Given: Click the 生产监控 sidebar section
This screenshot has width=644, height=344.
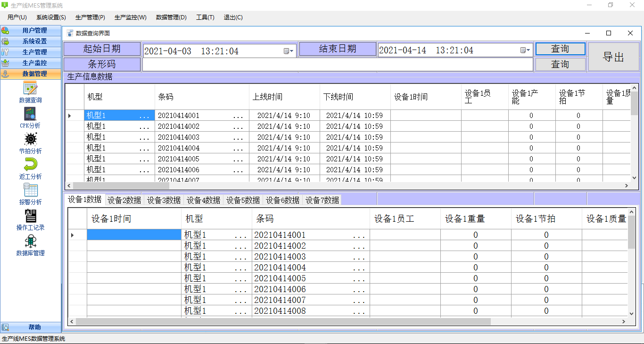Looking at the screenshot, I should tap(31, 63).
